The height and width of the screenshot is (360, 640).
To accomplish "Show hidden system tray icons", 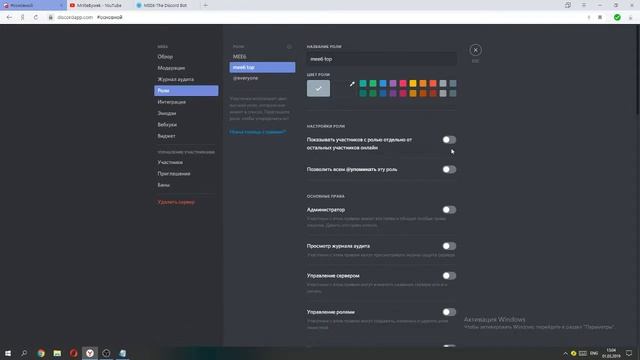I will point(565,353).
